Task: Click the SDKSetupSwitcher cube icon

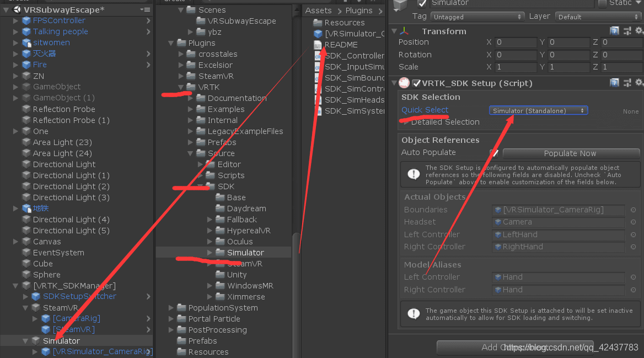Action: (x=36, y=296)
